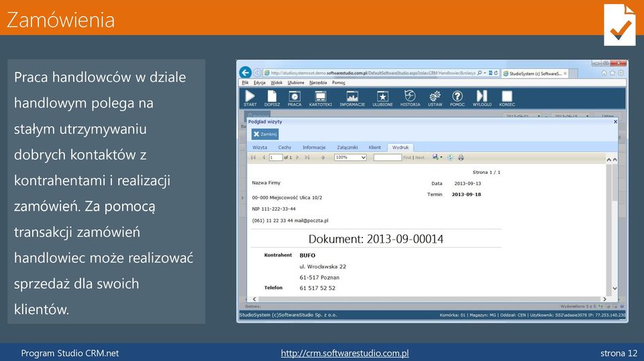Close the StudioSystem browser tab
Image resolution: width=644 pixels, height=361 pixels.
[565, 74]
